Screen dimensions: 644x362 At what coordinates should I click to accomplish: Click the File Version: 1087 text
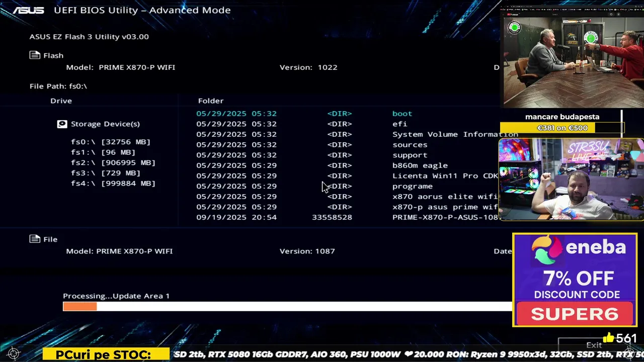(307, 251)
